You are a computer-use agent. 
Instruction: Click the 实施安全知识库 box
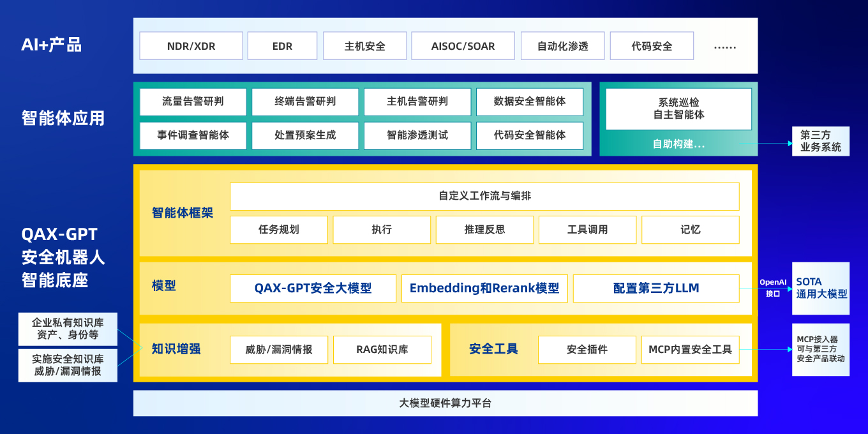68,365
